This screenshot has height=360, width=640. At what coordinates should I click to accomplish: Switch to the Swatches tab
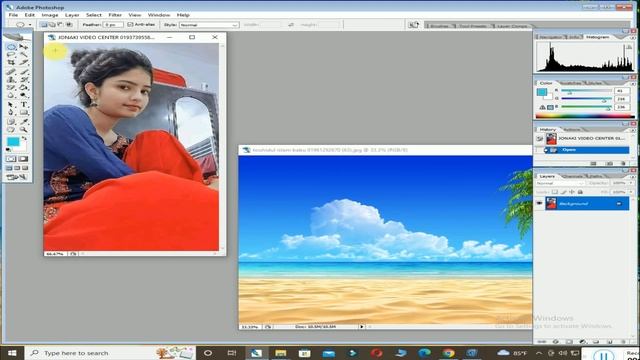570,83
